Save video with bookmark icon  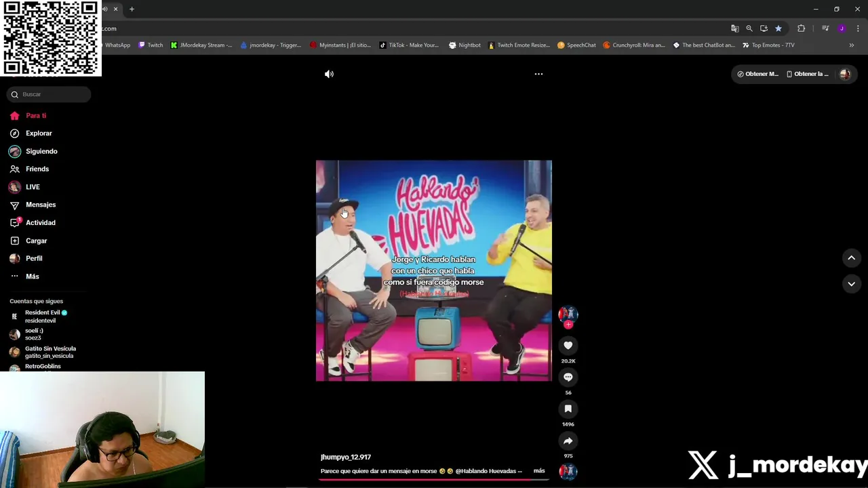click(x=568, y=409)
